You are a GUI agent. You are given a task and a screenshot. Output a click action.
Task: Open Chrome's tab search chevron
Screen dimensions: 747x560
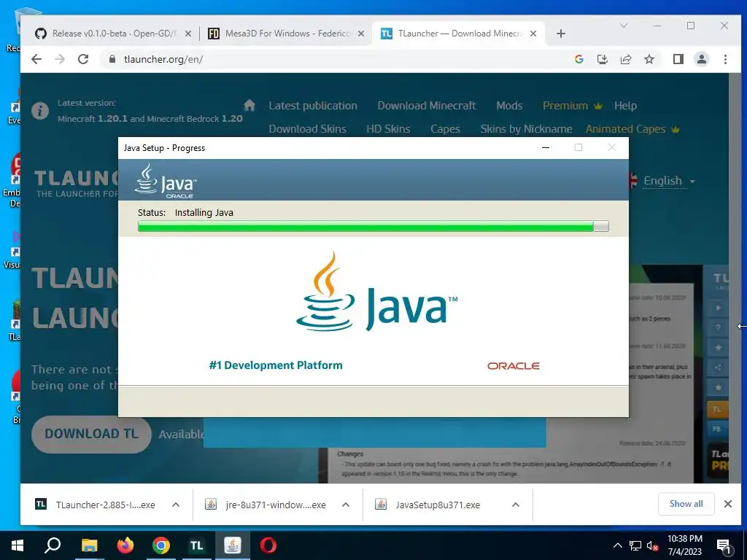click(x=624, y=26)
